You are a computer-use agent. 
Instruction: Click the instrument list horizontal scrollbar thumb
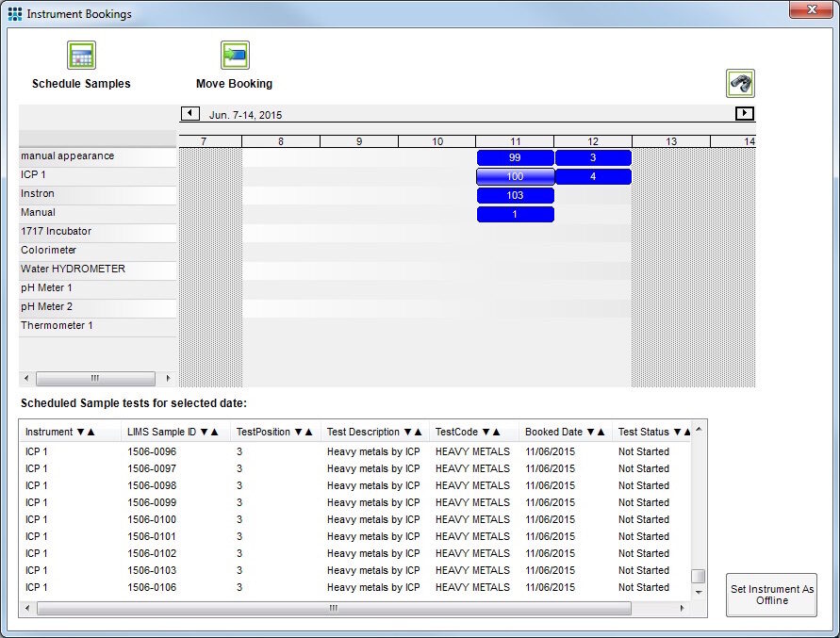94,379
